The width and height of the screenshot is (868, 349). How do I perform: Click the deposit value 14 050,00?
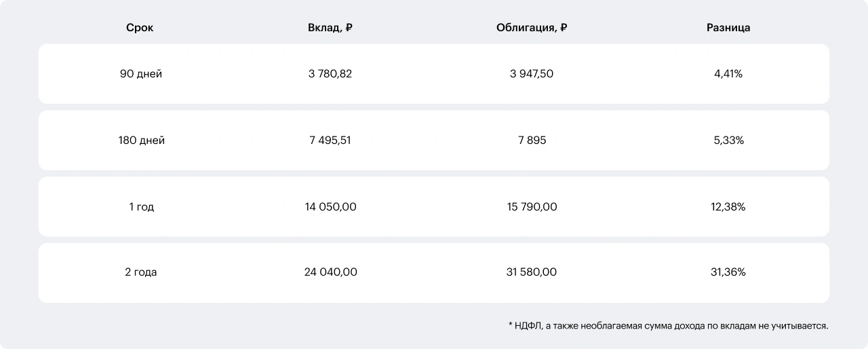330,207
